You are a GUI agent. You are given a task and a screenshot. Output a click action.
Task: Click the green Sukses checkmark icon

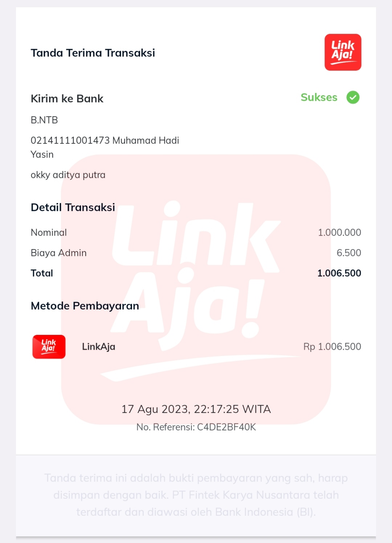click(353, 97)
